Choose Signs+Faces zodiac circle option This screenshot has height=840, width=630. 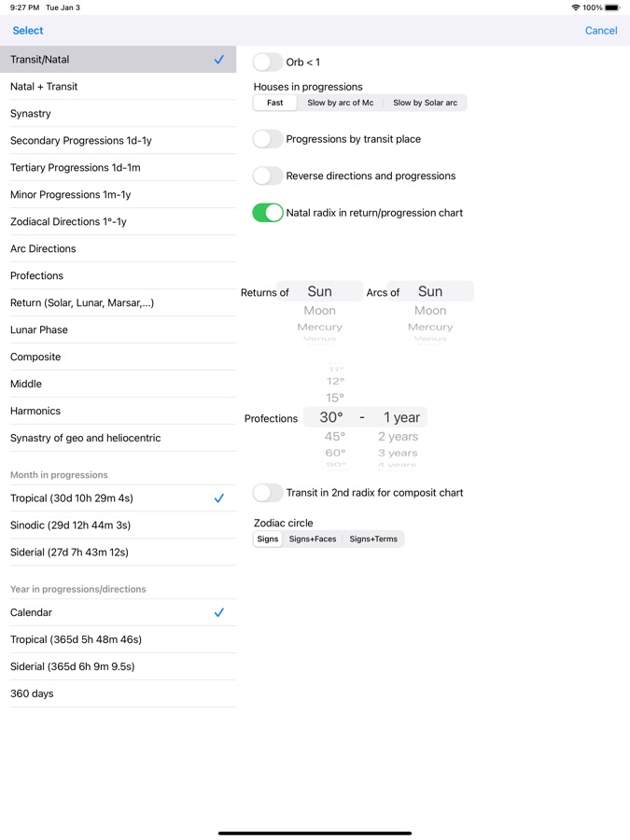click(x=313, y=539)
